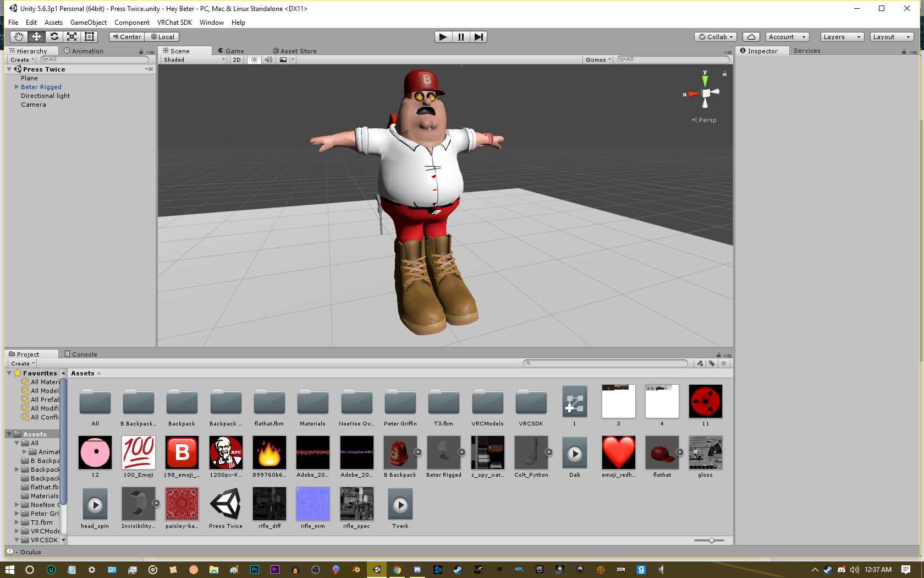The height and width of the screenshot is (578, 924).
Task: Open the cloud services icon
Action: [x=751, y=37]
